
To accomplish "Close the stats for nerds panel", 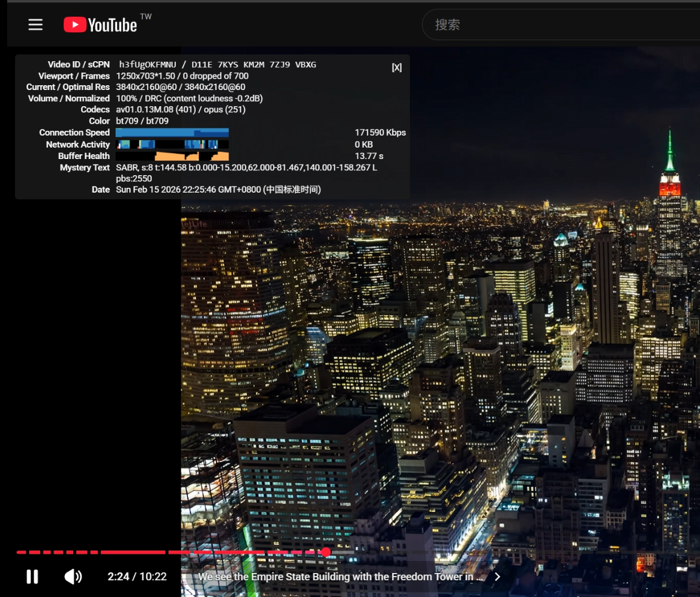I will [396, 67].
